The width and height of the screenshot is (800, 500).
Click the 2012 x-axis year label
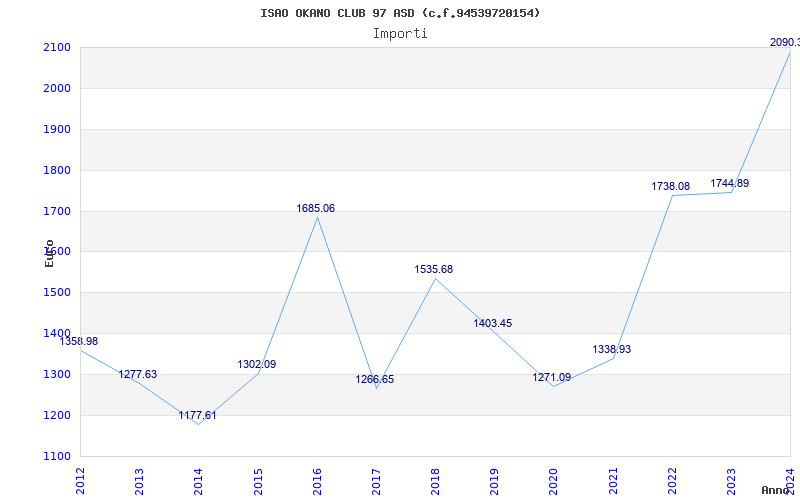80,481
